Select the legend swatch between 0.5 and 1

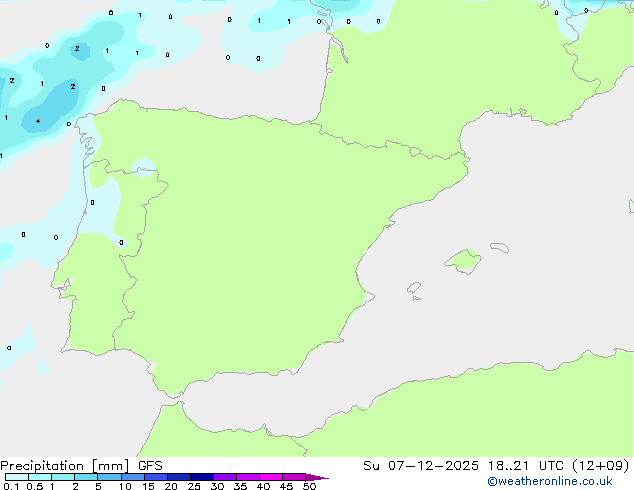point(40,477)
